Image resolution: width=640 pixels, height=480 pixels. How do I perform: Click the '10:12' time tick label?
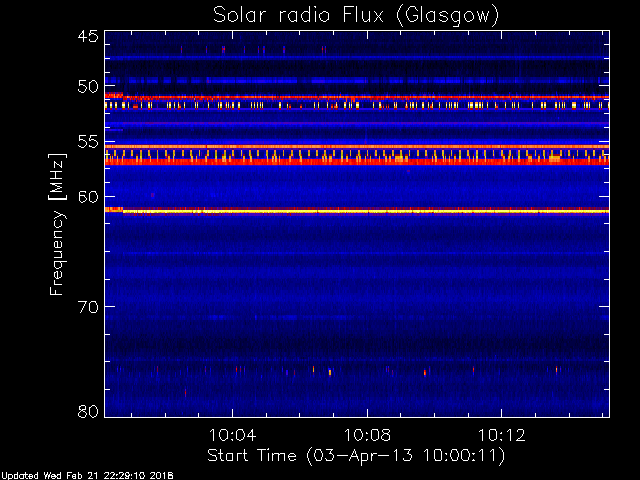pyautogui.click(x=501, y=435)
